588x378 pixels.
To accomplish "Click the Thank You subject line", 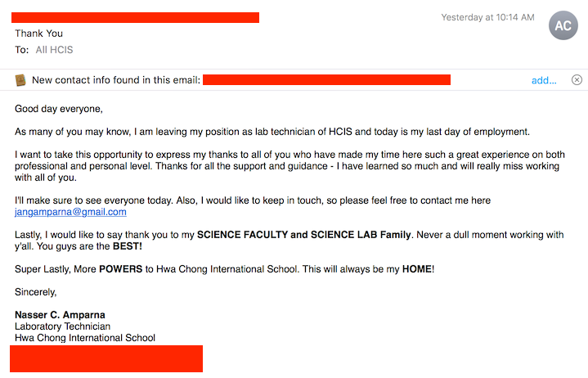I will tap(39, 34).
